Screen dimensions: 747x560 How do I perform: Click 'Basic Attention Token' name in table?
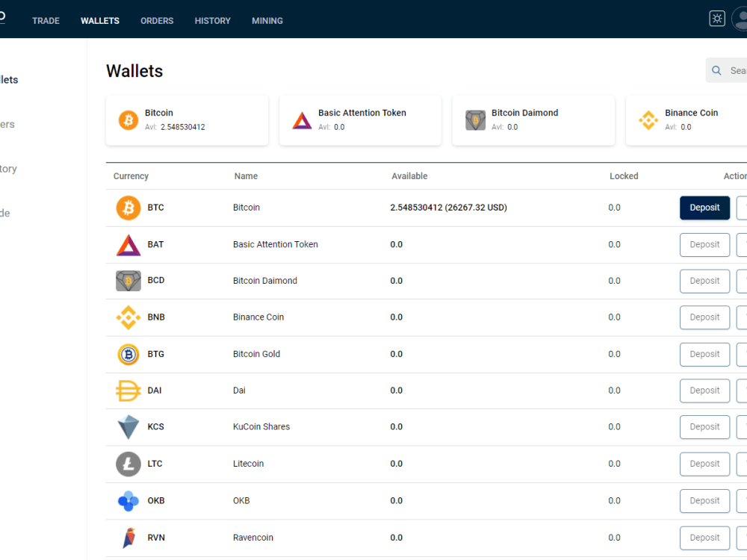(x=276, y=245)
